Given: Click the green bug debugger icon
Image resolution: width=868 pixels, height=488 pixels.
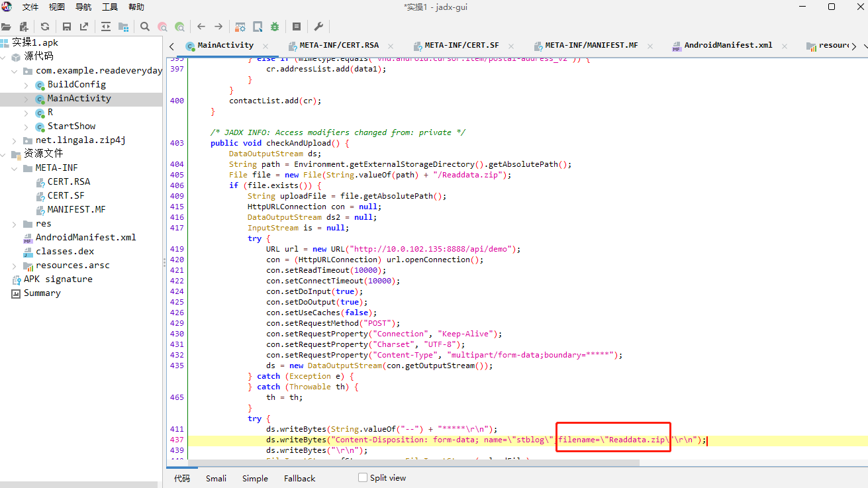Looking at the screenshot, I should click(275, 27).
